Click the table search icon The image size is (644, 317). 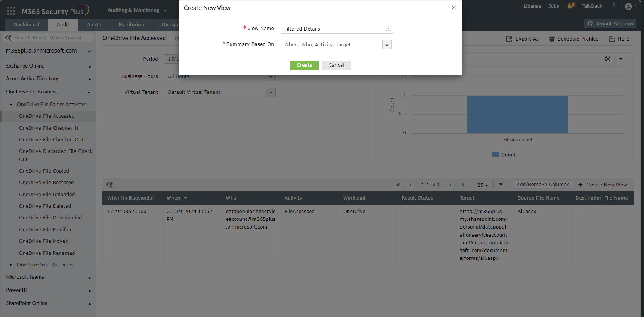[110, 185]
